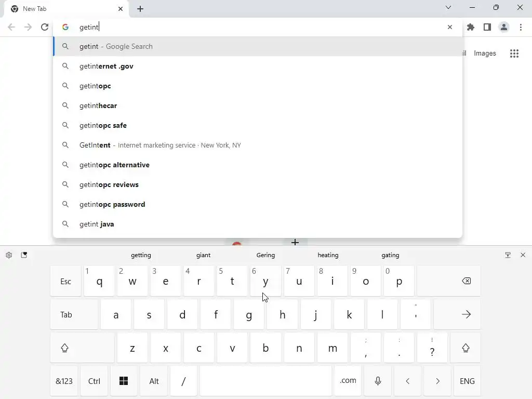Tap the .com key
Screen dimensions: 532x399
click(x=348, y=381)
